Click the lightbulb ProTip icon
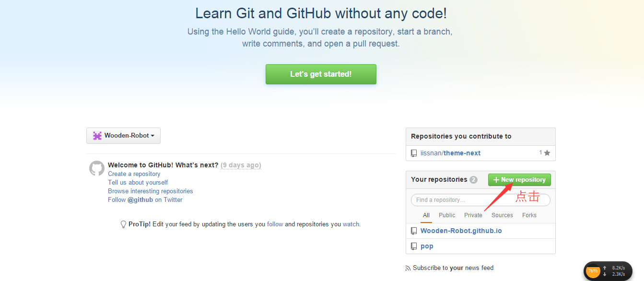644x281 pixels. tap(123, 224)
